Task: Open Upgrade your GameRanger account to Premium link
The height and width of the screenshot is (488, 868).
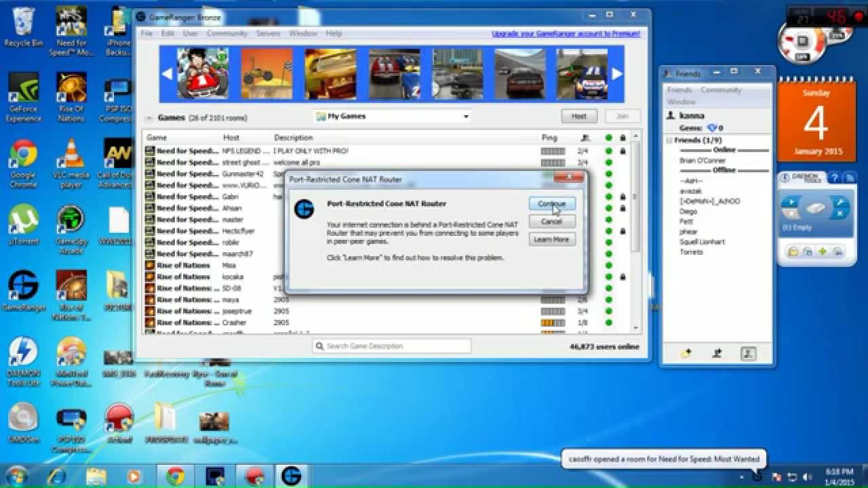Action: [566, 33]
